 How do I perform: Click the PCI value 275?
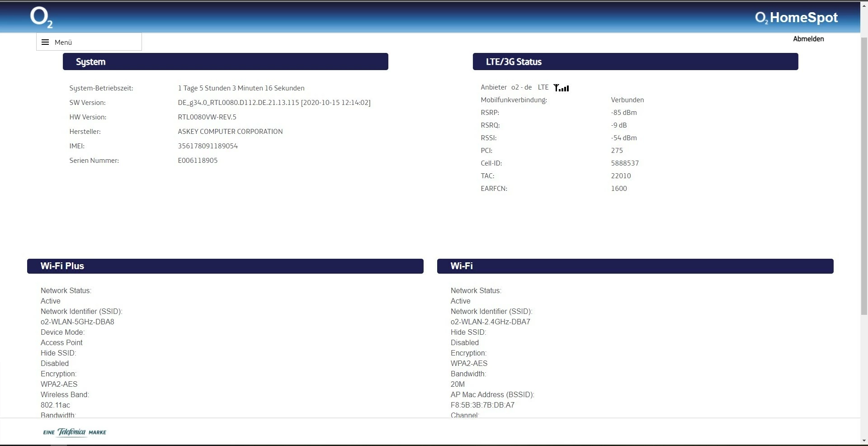click(x=617, y=151)
